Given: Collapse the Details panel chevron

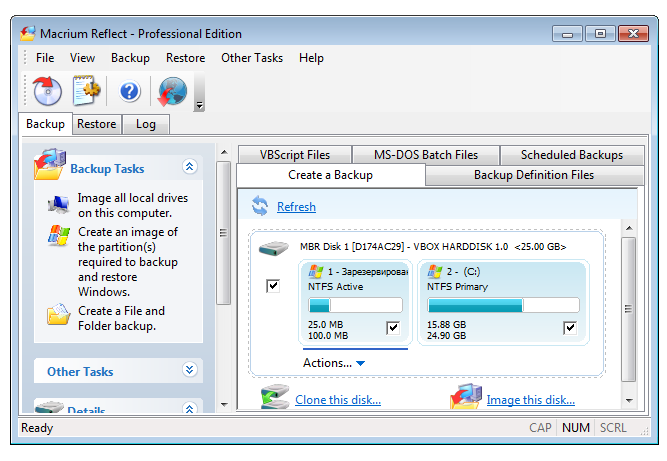Looking at the screenshot, I should point(190,408).
